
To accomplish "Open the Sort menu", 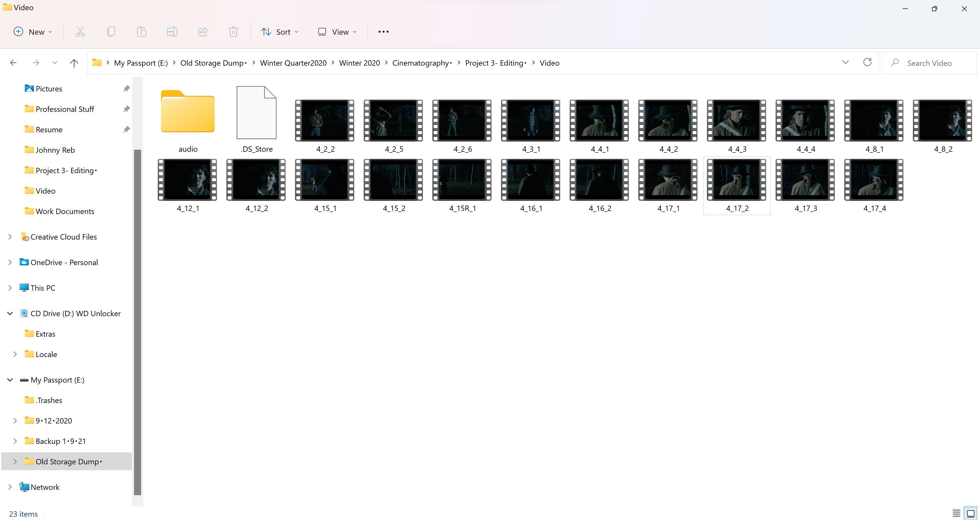I will pyautogui.click(x=280, y=32).
